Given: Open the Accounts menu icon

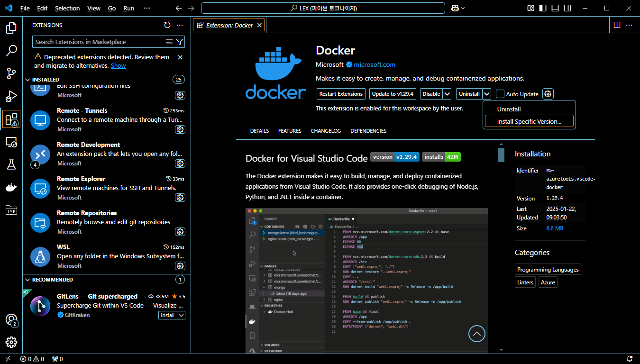Looking at the screenshot, I should pyautogui.click(x=11, y=320).
